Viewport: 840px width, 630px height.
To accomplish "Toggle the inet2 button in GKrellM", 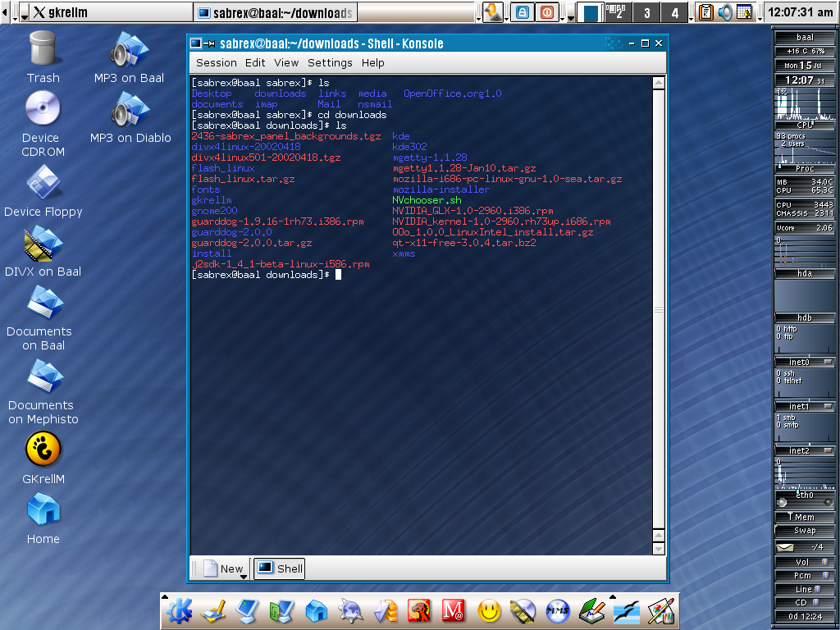I will click(829, 450).
